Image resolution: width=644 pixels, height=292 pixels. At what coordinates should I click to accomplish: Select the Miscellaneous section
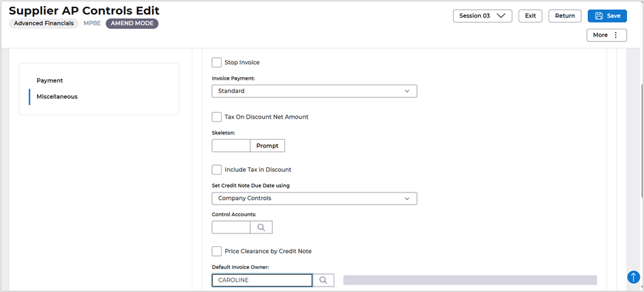point(57,97)
